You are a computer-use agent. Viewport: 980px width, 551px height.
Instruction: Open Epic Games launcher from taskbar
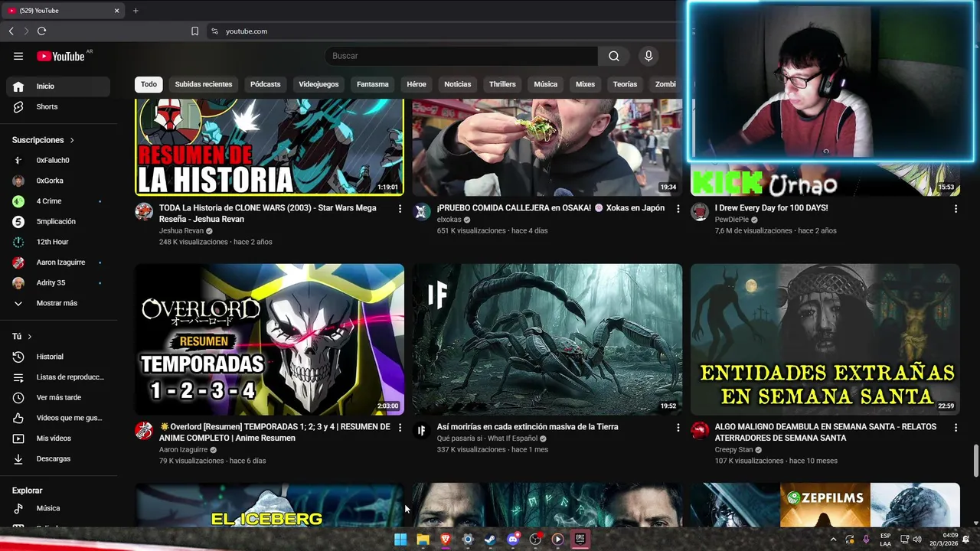[x=580, y=540]
